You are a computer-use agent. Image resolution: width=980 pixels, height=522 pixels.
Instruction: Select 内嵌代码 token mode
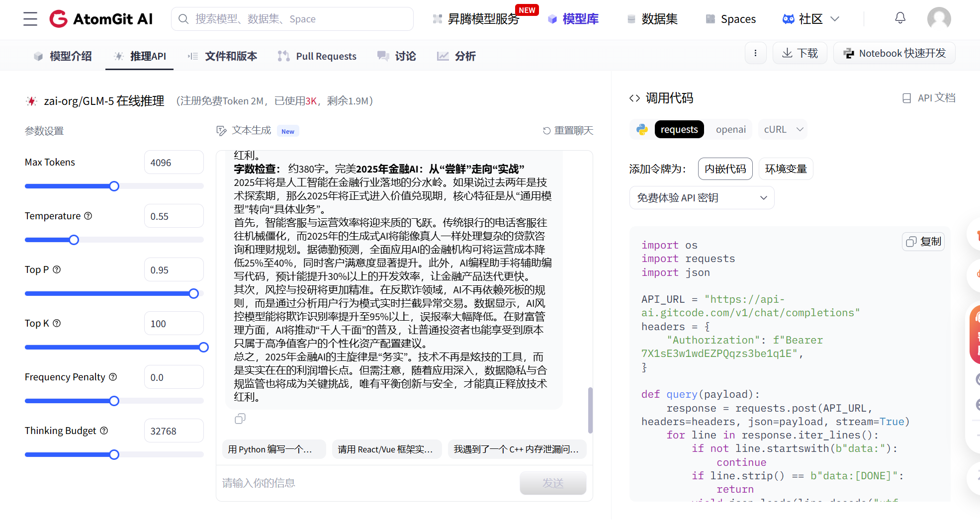pyautogui.click(x=725, y=169)
